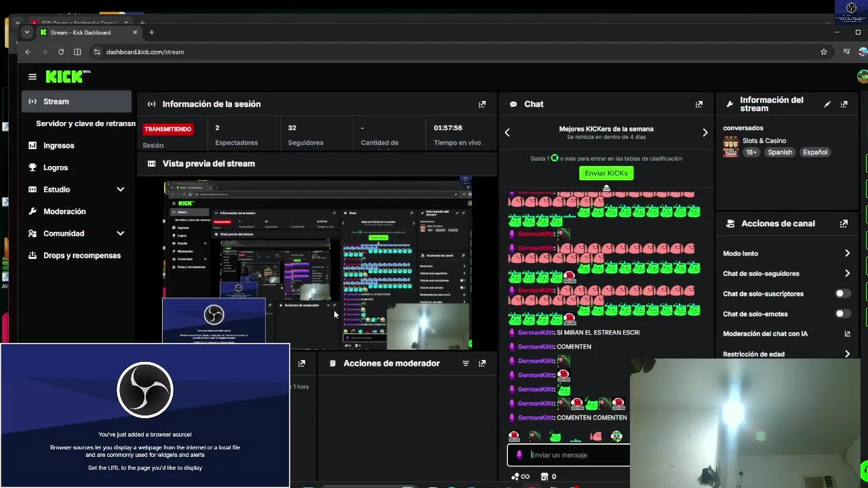
Task: Click the 18+ tag
Action: click(751, 152)
